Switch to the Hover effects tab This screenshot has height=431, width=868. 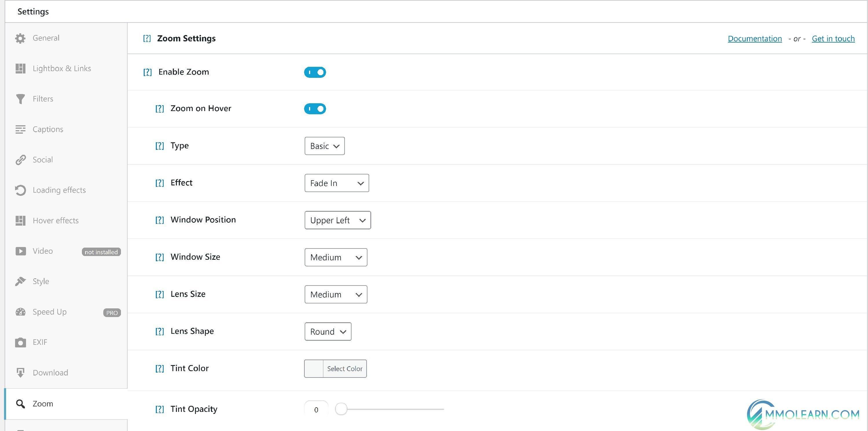click(66, 220)
